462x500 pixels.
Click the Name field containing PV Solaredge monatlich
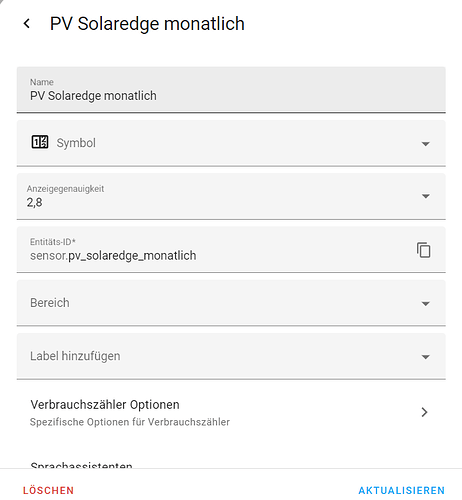[231, 89]
